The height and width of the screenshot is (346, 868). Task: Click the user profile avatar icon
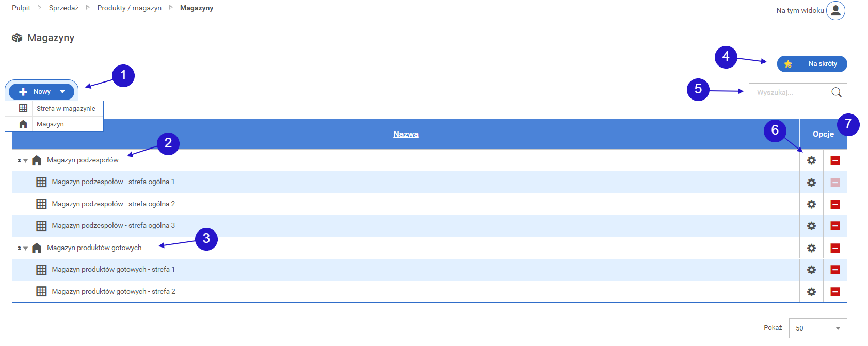point(835,10)
